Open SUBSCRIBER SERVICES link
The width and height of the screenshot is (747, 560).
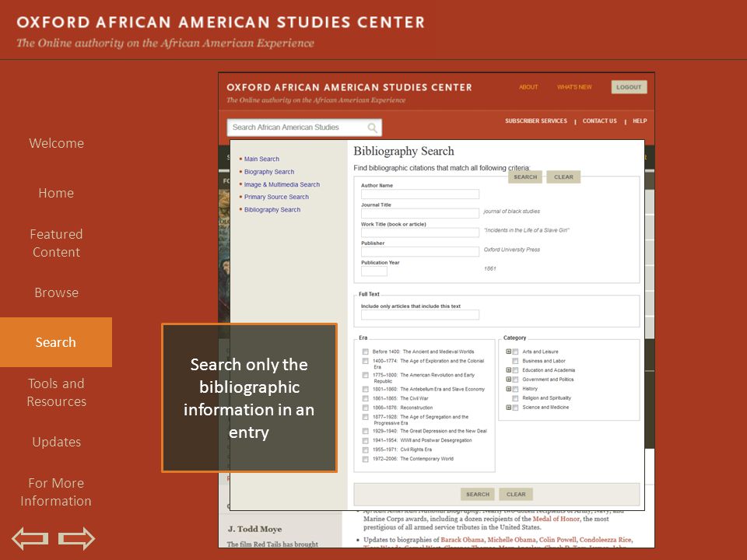536,121
